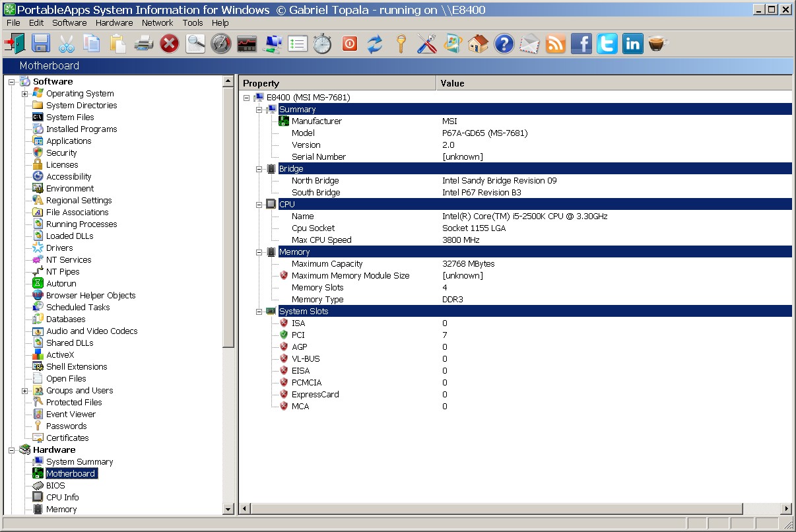Click the Paste clipboard icon
The height and width of the screenshot is (532, 796).
click(117, 44)
